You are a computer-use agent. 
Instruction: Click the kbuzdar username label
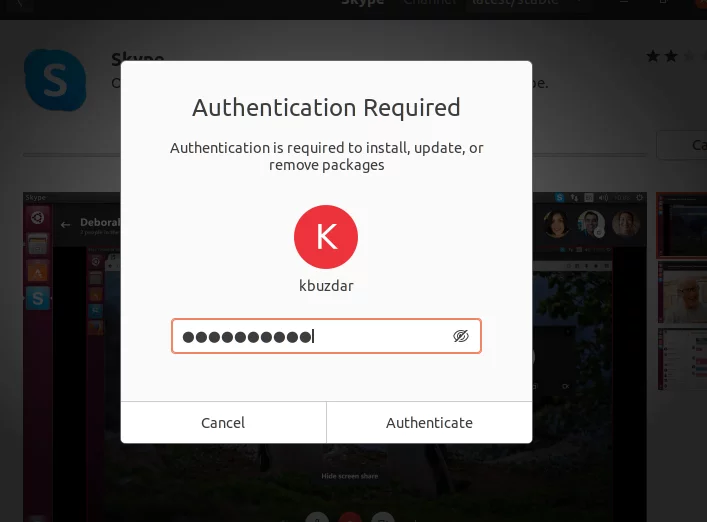click(326, 285)
